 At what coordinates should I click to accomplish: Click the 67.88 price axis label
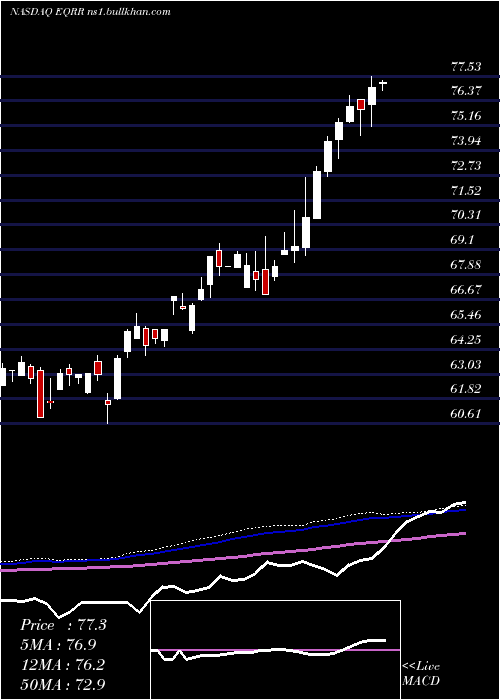[466, 265]
